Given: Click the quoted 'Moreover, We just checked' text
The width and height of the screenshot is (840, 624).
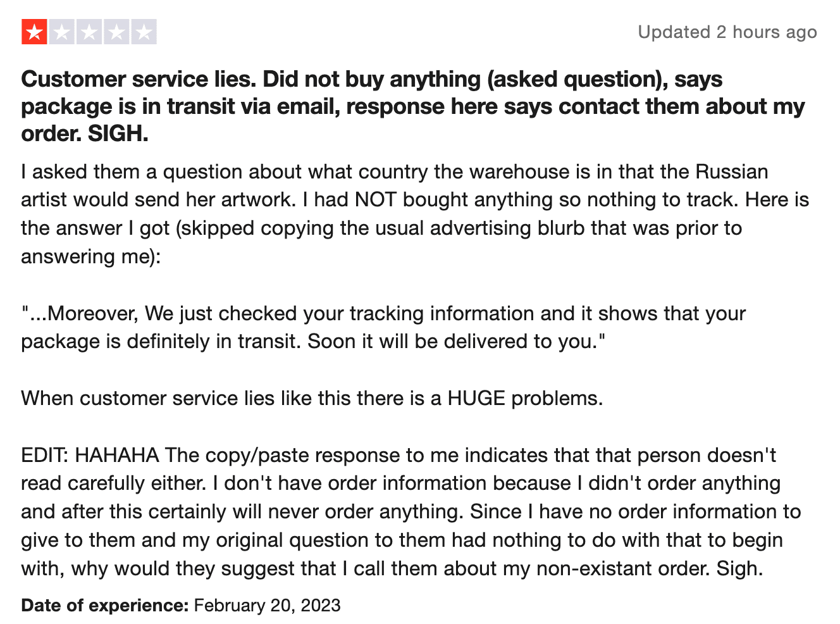Looking at the screenshot, I should pyautogui.click(x=383, y=327).
